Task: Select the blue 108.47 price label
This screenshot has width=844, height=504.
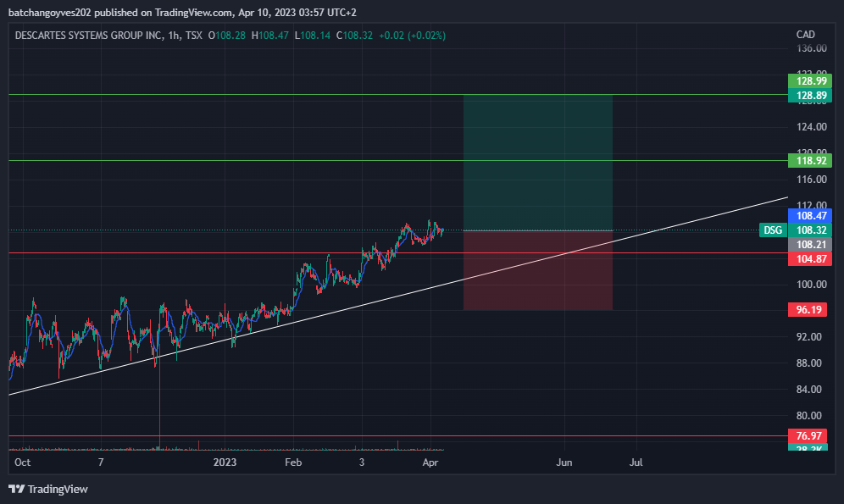Action: (x=809, y=216)
